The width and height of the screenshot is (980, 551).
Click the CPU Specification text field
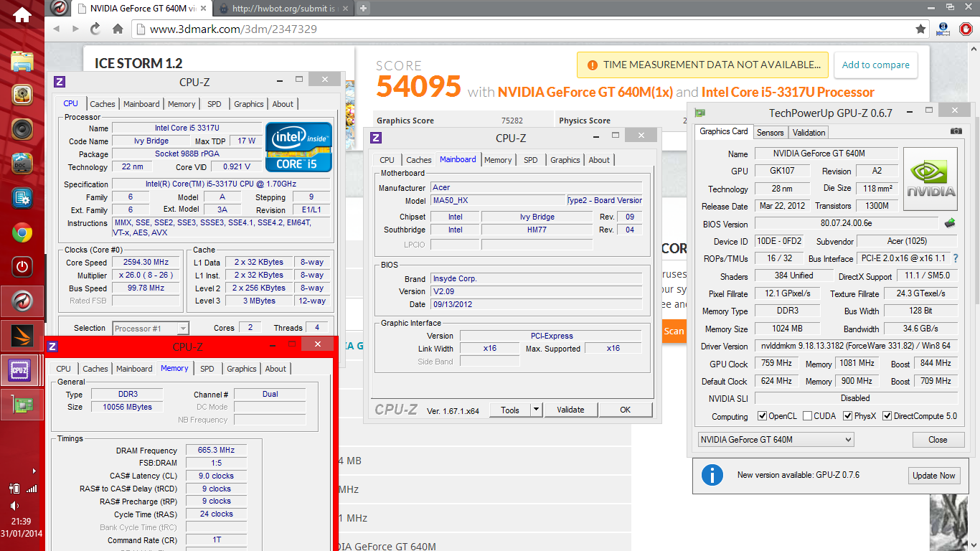coord(220,184)
